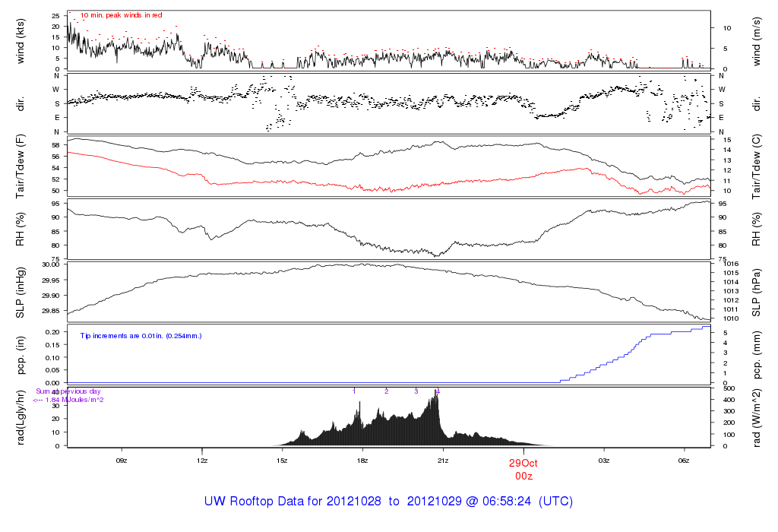Click the purple number 2 marker in radiation panel
Screen dimensions: 778x532
[x=387, y=391]
